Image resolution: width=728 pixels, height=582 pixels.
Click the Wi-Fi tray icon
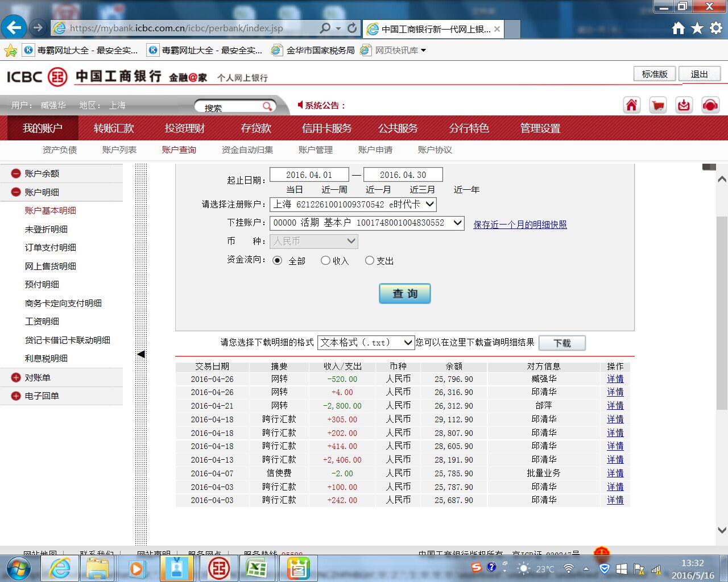568,568
